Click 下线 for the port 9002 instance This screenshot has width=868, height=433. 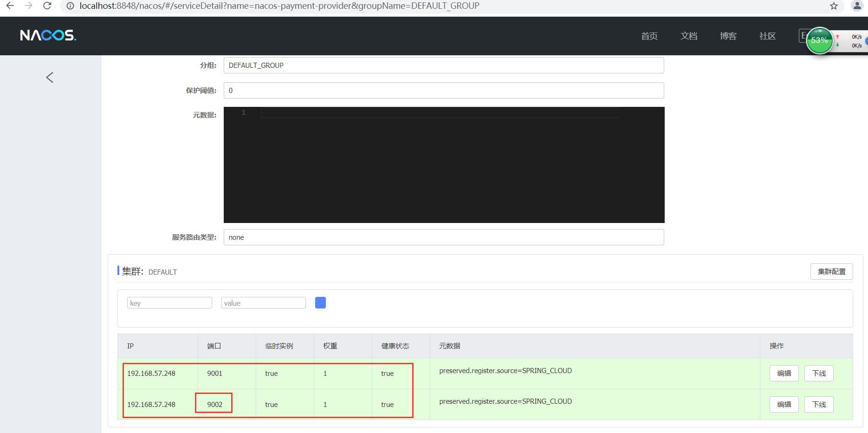[x=819, y=404]
